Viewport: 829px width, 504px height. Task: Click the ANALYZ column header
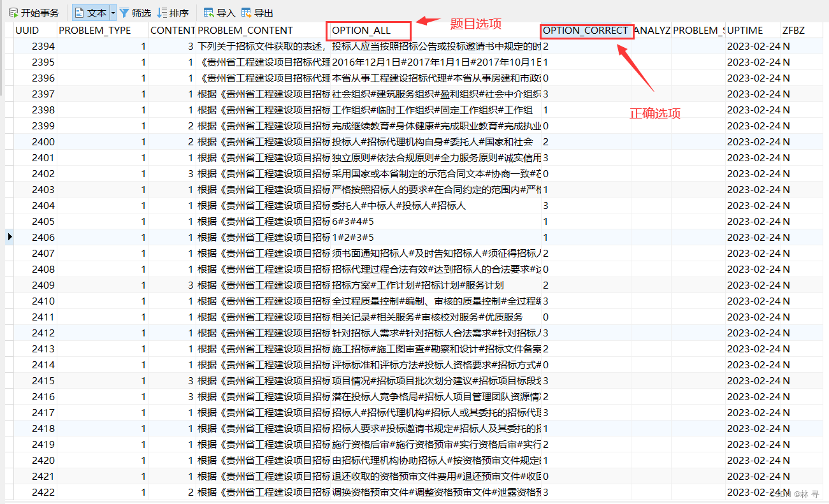point(652,30)
